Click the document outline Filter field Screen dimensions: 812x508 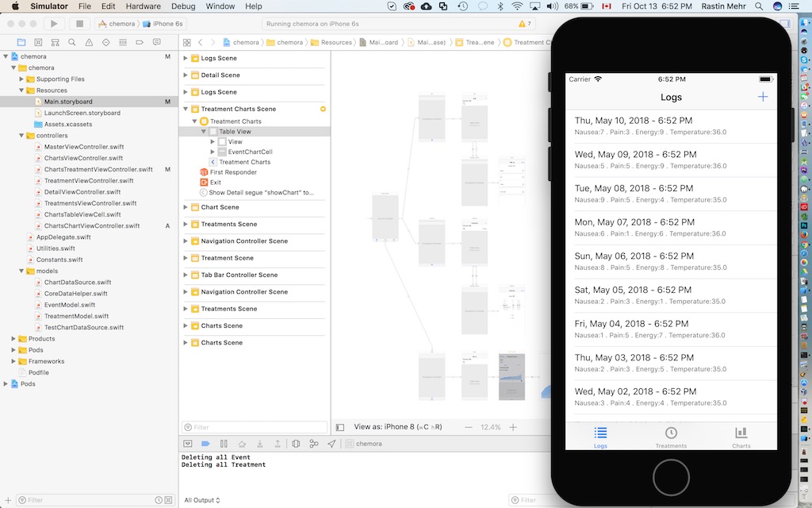point(255,427)
